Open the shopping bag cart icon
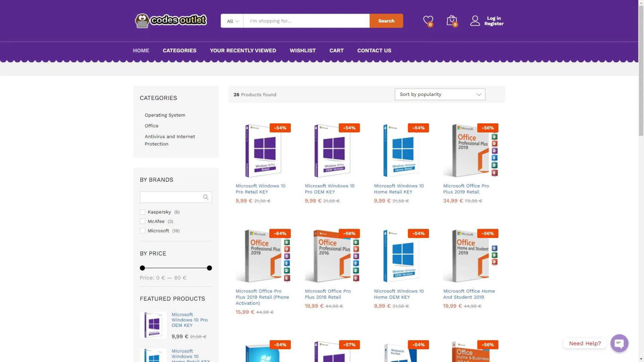 coord(452,21)
